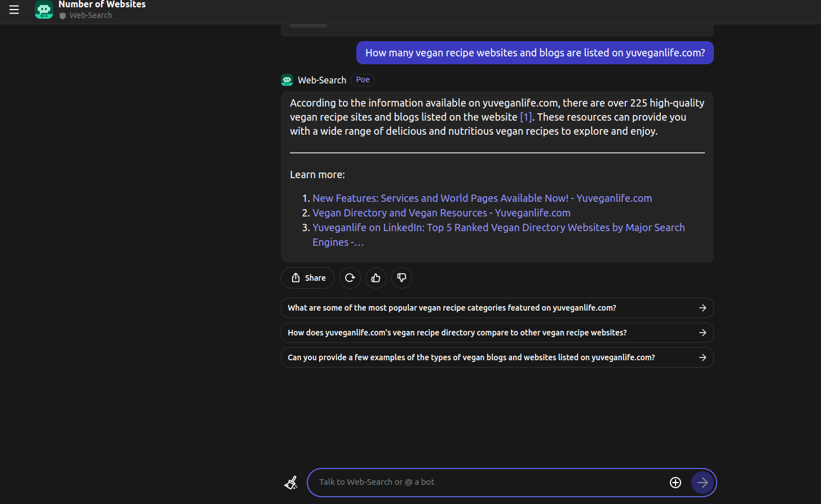Send the message with arrow button

point(703,483)
